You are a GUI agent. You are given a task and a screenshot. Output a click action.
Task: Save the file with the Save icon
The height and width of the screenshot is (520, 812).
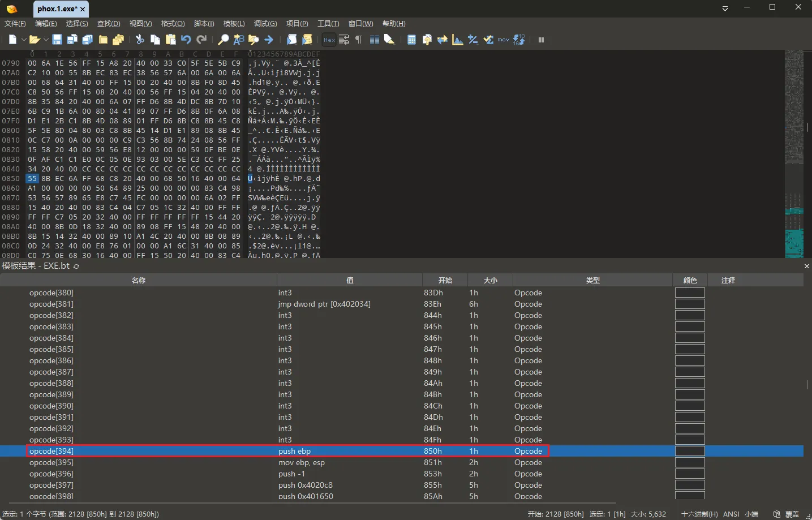point(57,40)
